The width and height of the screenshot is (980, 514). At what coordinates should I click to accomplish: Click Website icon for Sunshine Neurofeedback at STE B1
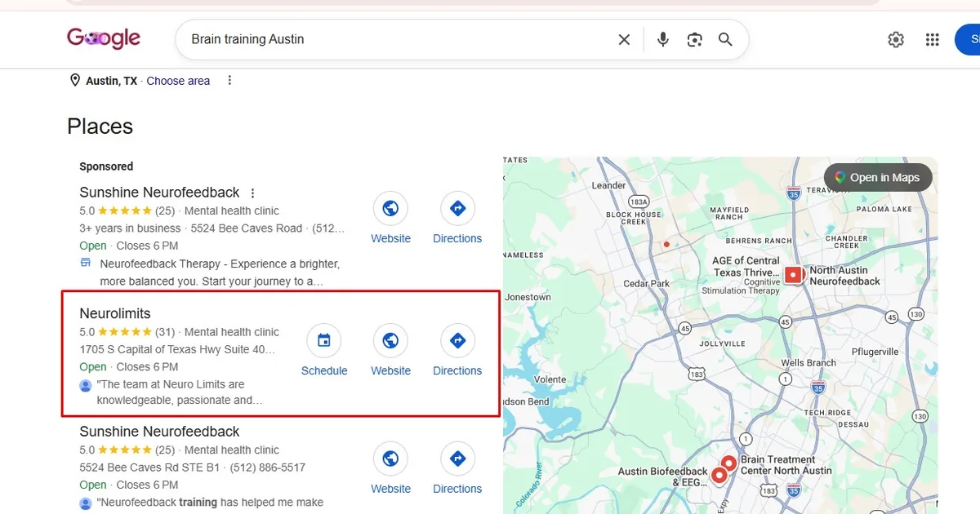[x=390, y=459]
